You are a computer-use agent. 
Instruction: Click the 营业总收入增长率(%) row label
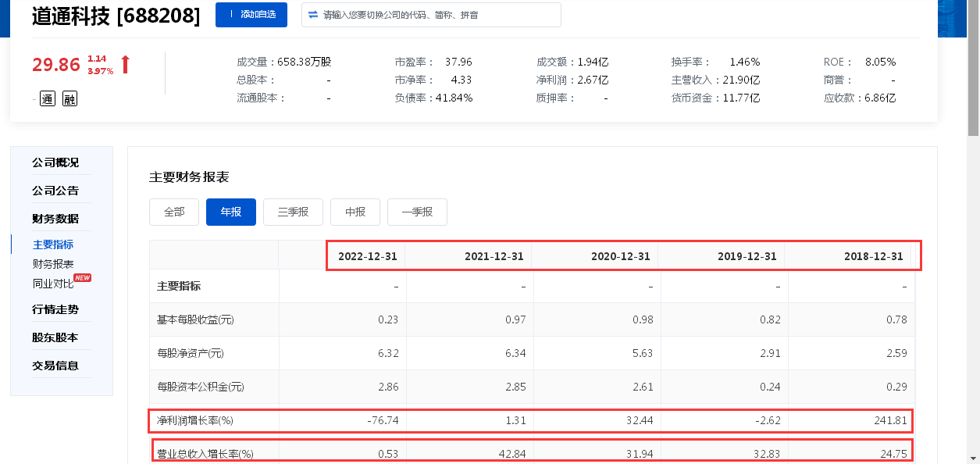point(205,454)
